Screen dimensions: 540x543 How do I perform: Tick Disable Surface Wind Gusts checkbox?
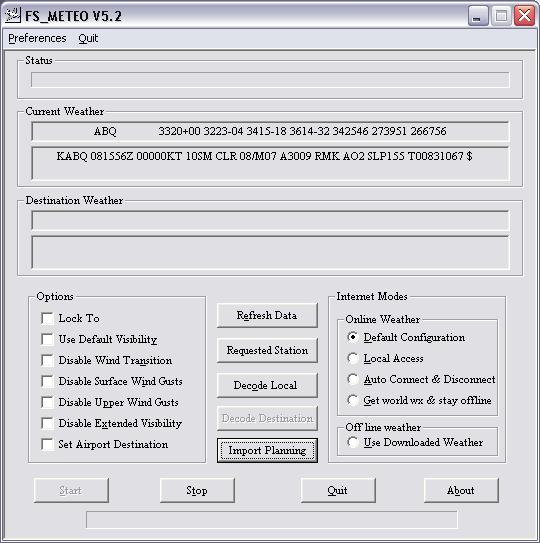[x=47, y=381]
